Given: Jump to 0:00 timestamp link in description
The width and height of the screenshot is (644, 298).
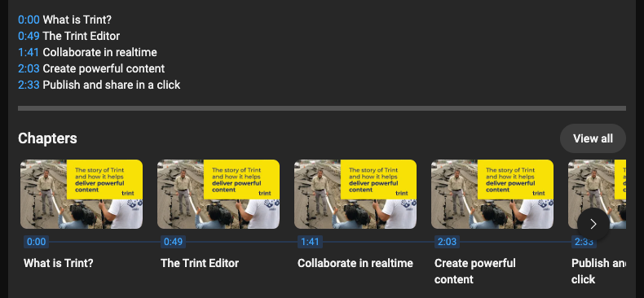Looking at the screenshot, I should coord(29,20).
